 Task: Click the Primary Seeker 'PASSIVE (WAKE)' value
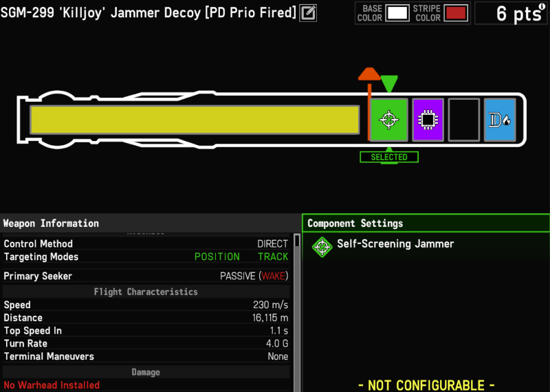tap(254, 276)
